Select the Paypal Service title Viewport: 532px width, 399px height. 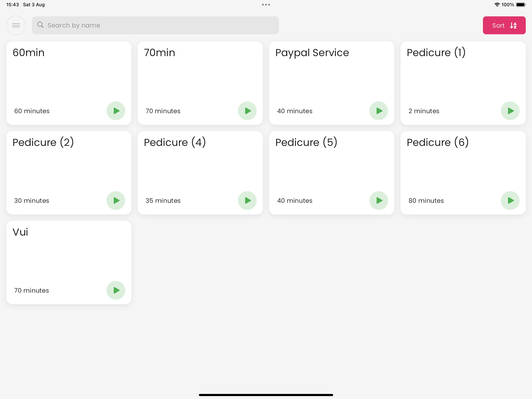tap(312, 53)
